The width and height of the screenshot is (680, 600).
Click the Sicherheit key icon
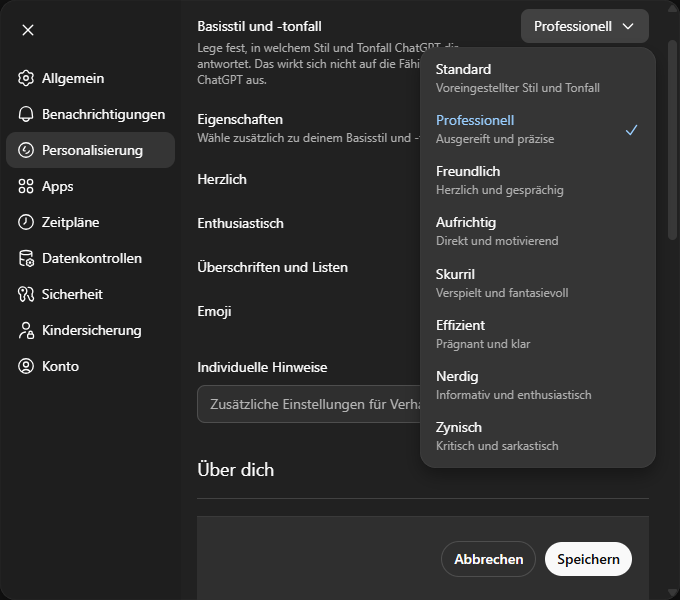pyautogui.click(x=26, y=294)
